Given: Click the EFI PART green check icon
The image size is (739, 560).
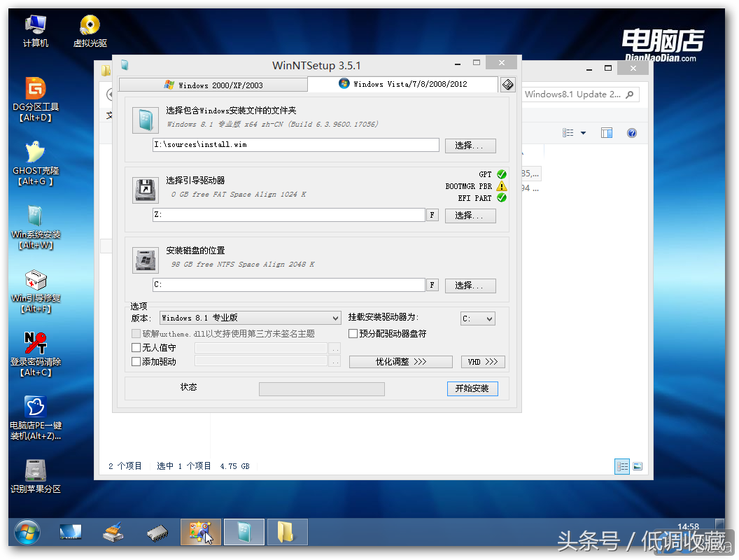Looking at the screenshot, I should 502,198.
